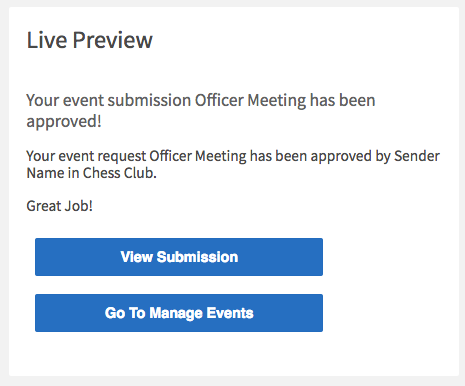465x386 pixels.
Task: Click the word 'Preview' in the title
Action: [113, 40]
